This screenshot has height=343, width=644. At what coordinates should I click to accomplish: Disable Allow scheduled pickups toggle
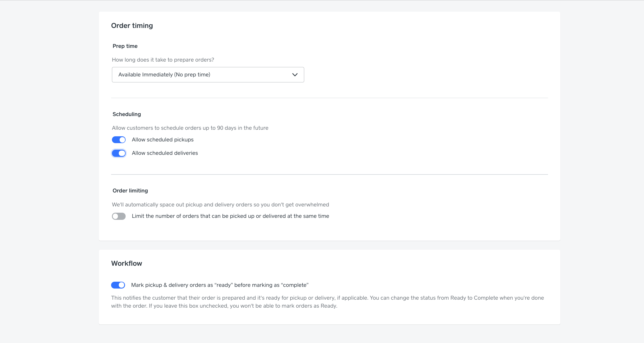tap(119, 140)
